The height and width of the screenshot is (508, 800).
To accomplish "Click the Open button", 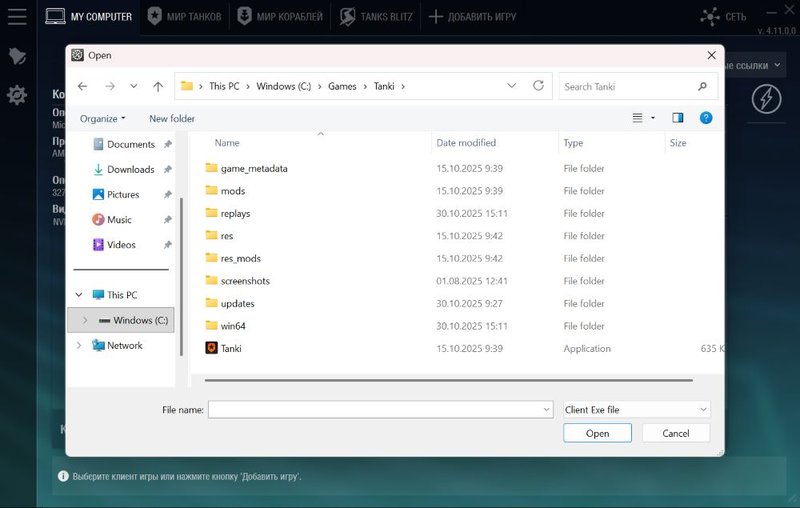I will tap(597, 433).
